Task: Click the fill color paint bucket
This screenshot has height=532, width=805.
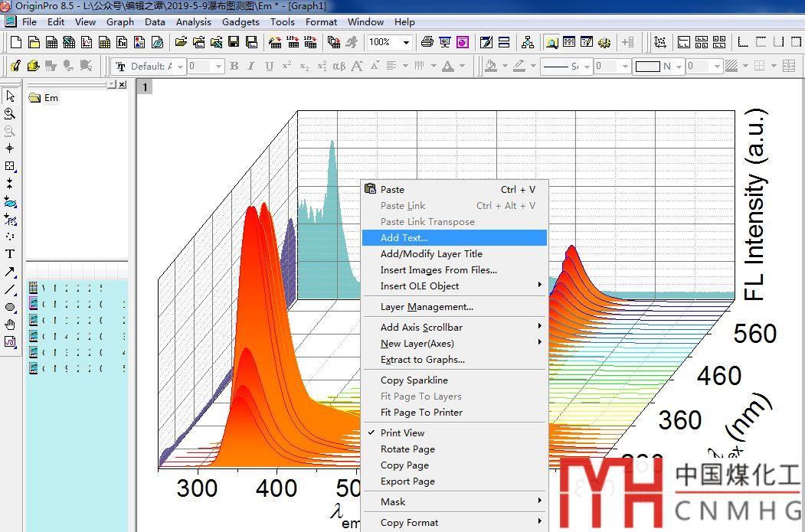Action: pyautogui.click(x=491, y=67)
